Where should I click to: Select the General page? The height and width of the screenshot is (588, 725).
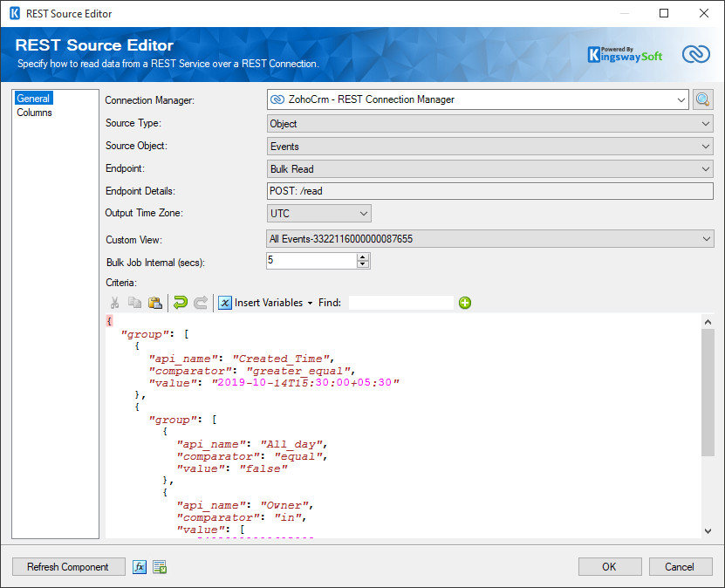(x=33, y=99)
